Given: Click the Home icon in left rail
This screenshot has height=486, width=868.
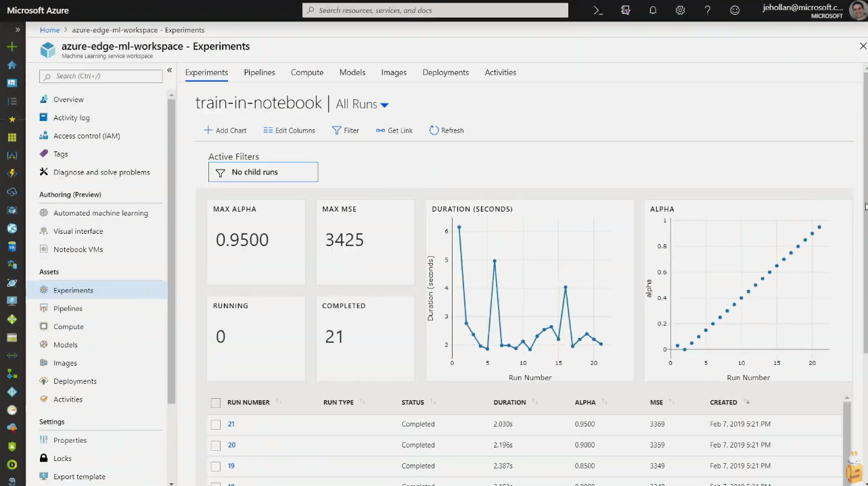Looking at the screenshot, I should coord(12,65).
